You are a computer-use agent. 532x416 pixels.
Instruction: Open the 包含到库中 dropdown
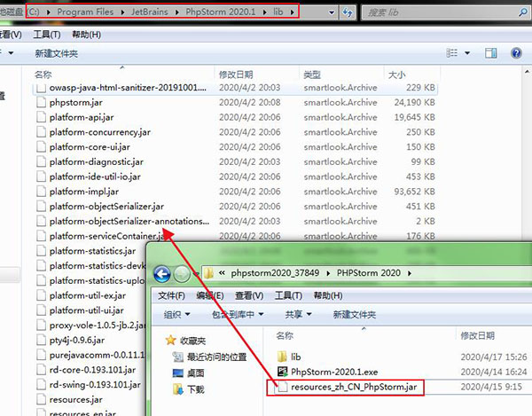pyautogui.click(x=238, y=315)
